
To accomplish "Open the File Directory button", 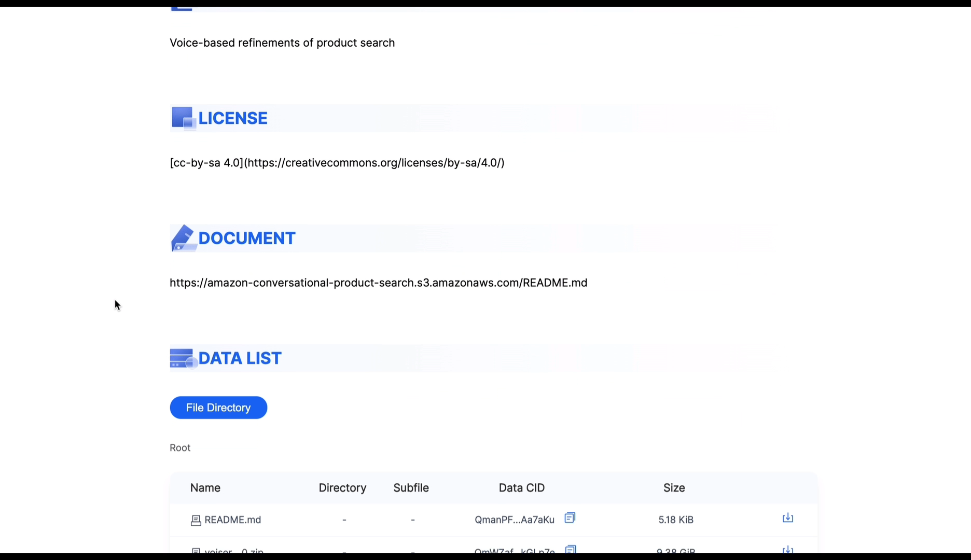I will coord(218,408).
